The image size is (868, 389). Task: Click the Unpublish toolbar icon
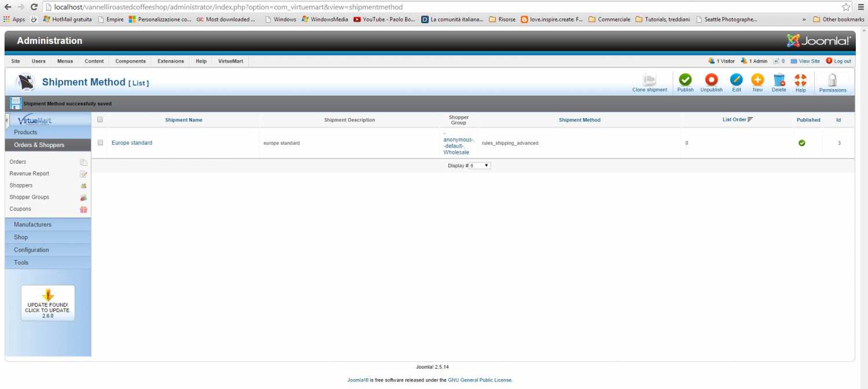(711, 80)
